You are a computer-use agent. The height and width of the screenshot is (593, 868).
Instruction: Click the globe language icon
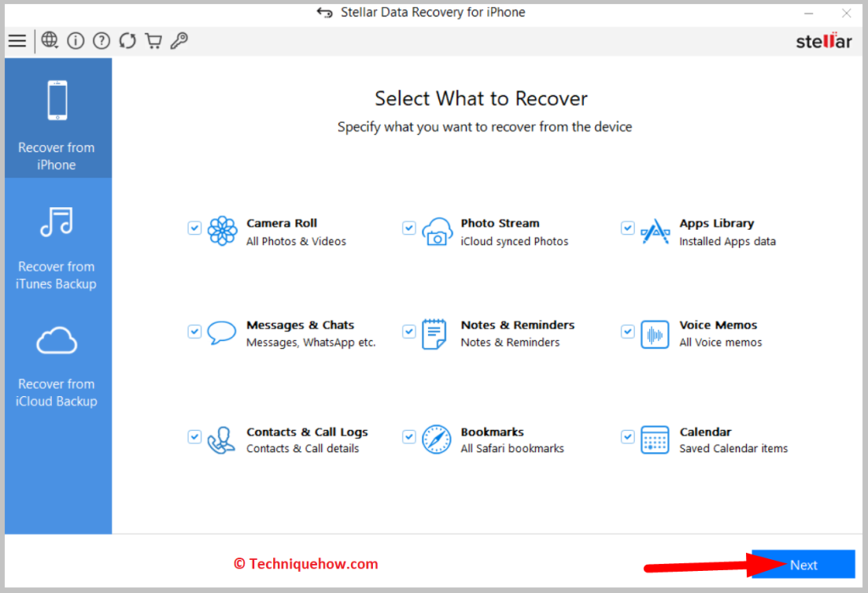[x=50, y=40]
